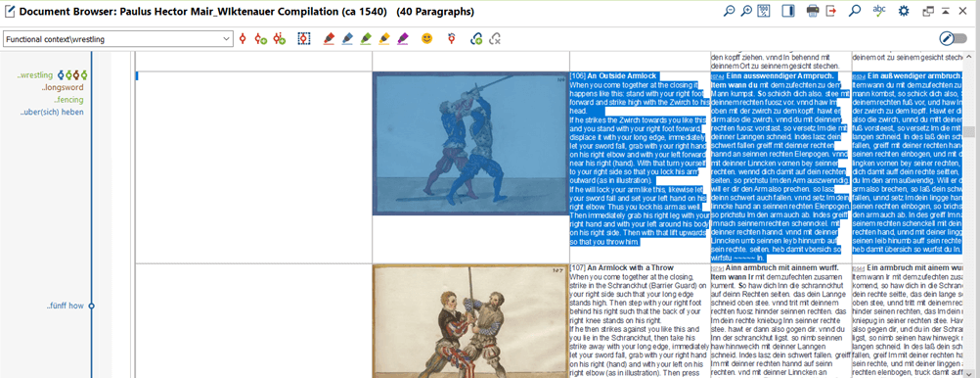Click the Armlock with a Throw illustration

click(x=470, y=321)
